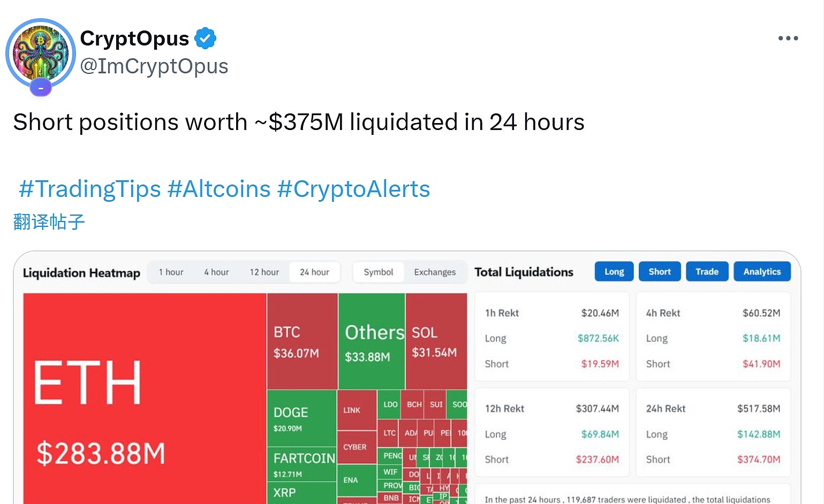Open the #TradingTips hashtag
This screenshot has width=824, height=504.
pyautogui.click(x=89, y=188)
